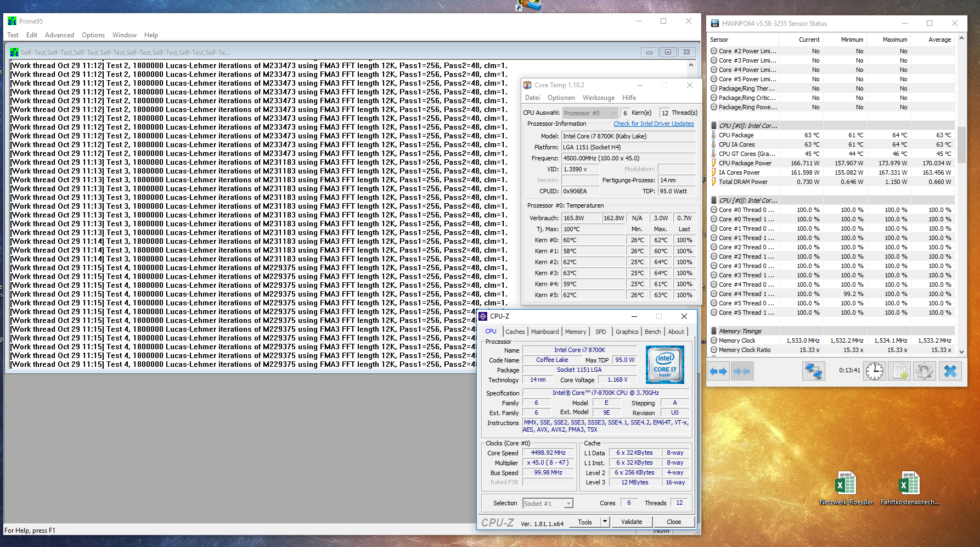This screenshot has height=547, width=980.
Task: Click the lightning icon beside CPU Package Power
Action: [714, 163]
